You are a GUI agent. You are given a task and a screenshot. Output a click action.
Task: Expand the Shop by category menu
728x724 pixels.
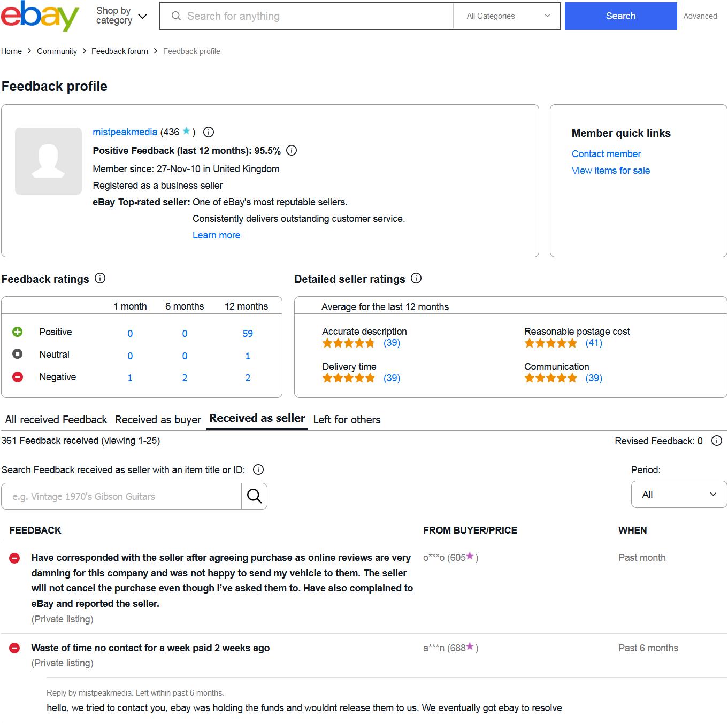click(121, 16)
